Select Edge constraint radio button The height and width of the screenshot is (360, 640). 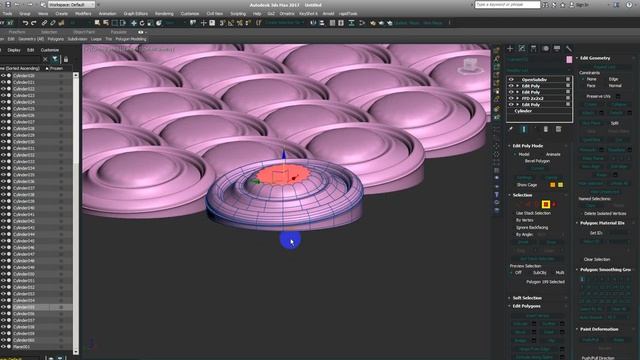coord(606,79)
